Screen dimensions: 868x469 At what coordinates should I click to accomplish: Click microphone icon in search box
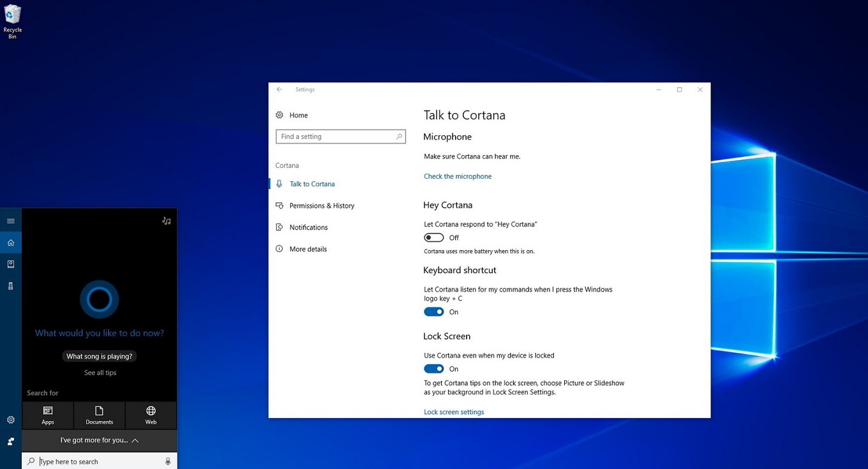168,461
